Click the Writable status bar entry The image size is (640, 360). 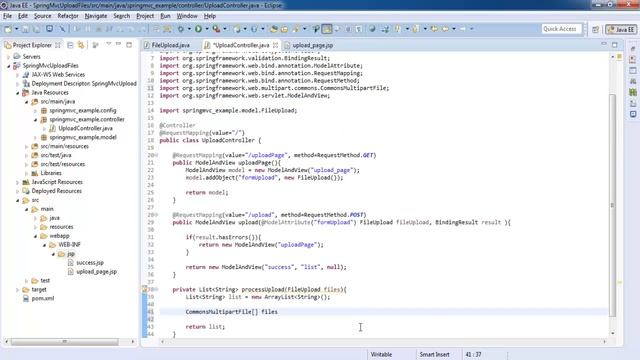click(381, 355)
